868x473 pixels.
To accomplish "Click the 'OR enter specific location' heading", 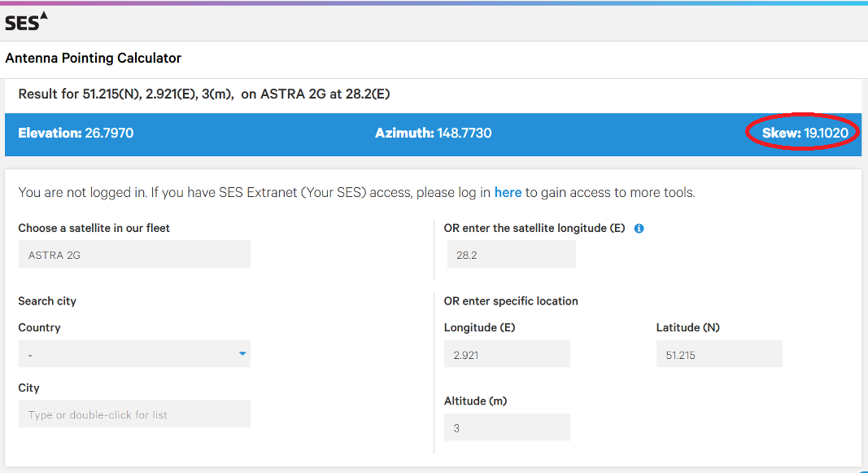I will point(511,300).
